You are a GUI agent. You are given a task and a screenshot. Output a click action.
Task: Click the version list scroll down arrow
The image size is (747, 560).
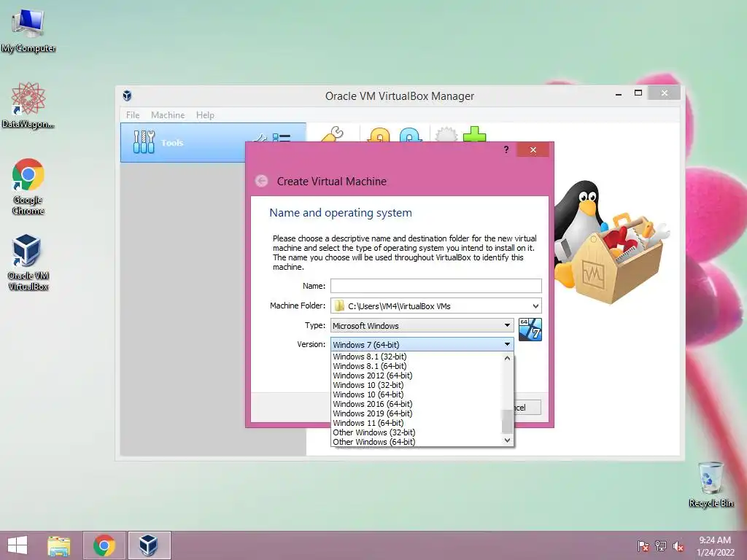(x=508, y=440)
